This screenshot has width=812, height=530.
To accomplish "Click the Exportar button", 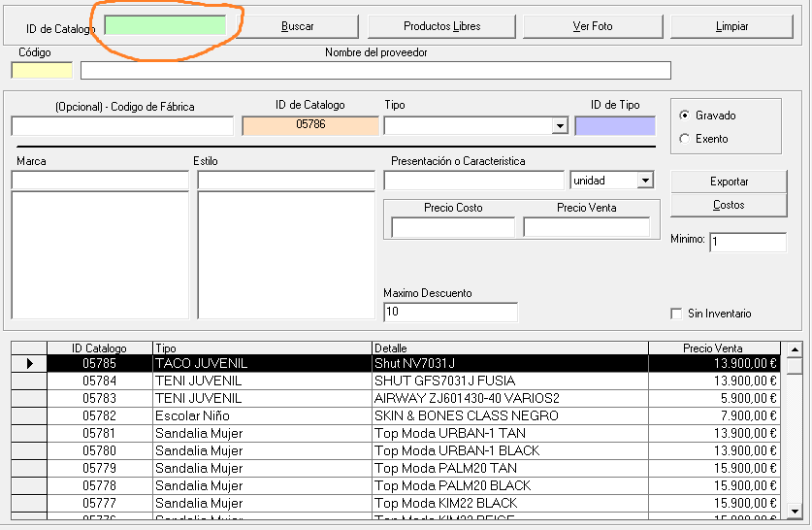I will (x=729, y=182).
